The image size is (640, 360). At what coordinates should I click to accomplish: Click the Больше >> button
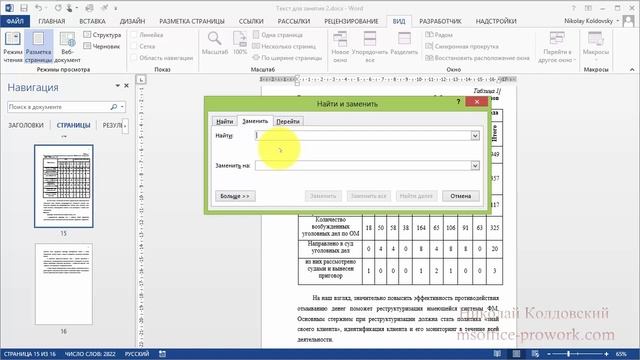click(x=235, y=196)
